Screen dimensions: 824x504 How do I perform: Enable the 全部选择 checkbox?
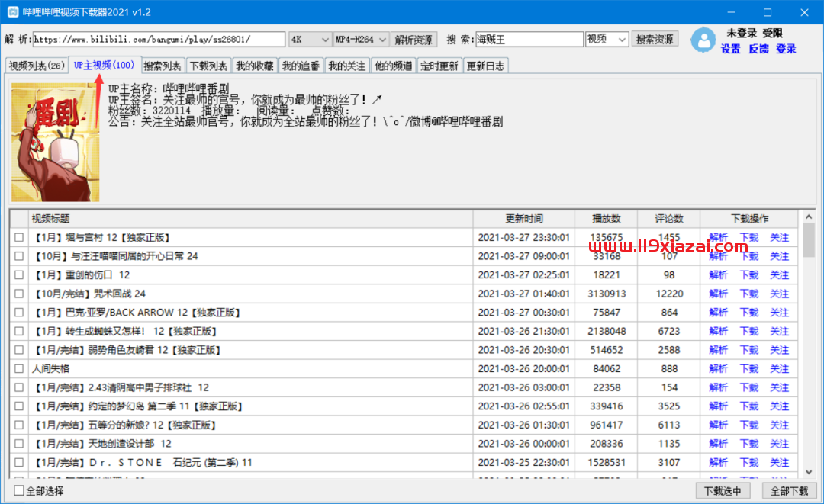coord(19,491)
